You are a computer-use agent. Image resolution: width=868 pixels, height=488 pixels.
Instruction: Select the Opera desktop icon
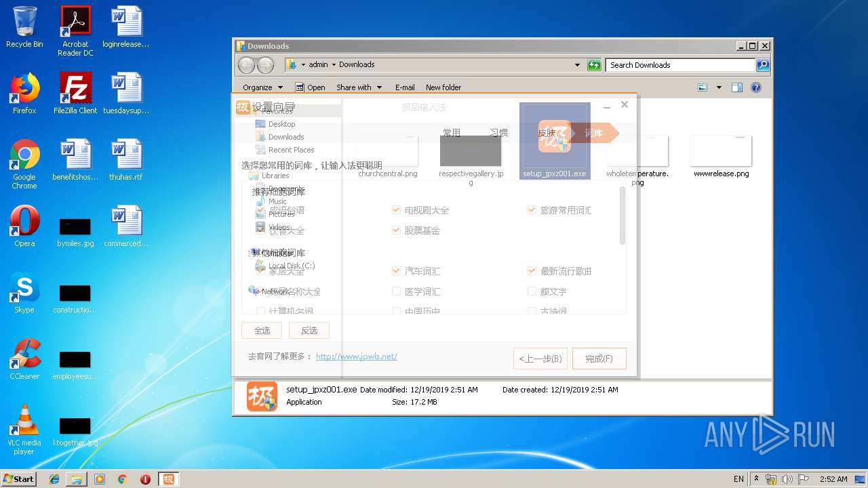24,226
